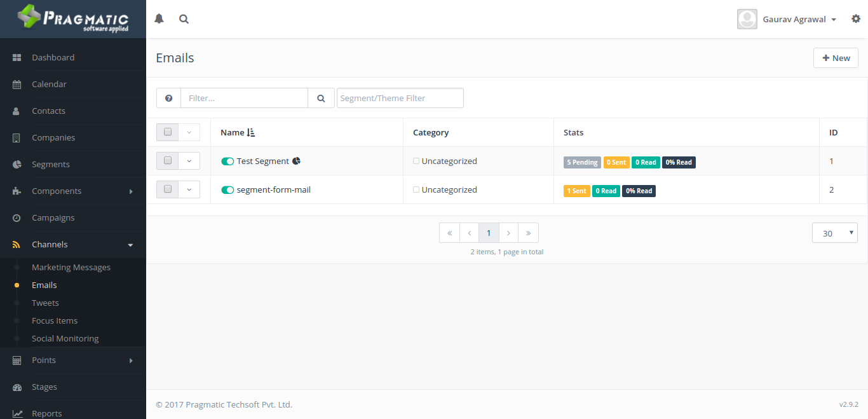Click the 1 Sent stat badge
This screenshot has width=868, height=419.
577,191
